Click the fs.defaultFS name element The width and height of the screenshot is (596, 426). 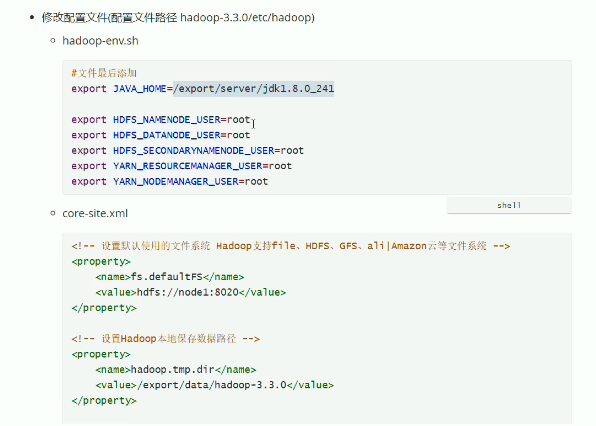click(170, 277)
